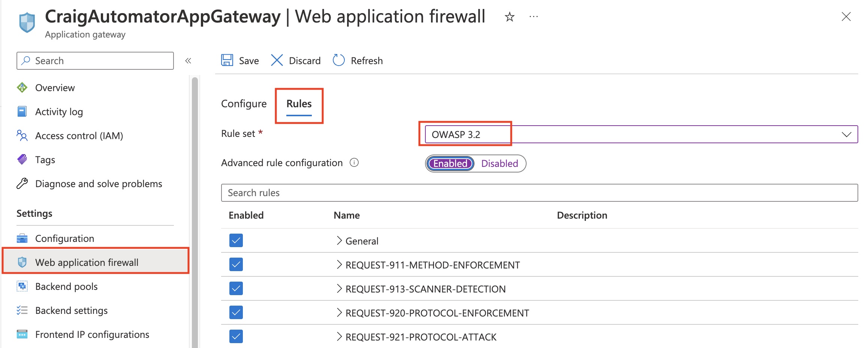
Task: Click the Save disk icon
Action: click(x=227, y=60)
